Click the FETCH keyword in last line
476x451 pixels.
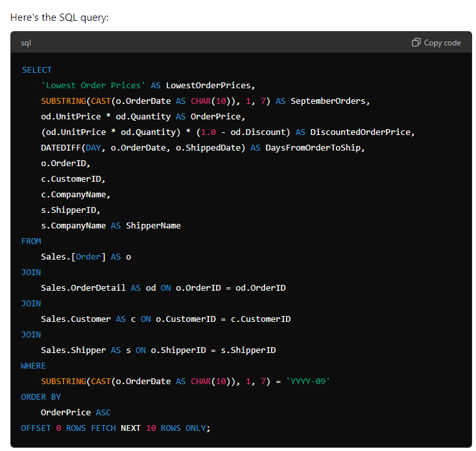[103, 428]
